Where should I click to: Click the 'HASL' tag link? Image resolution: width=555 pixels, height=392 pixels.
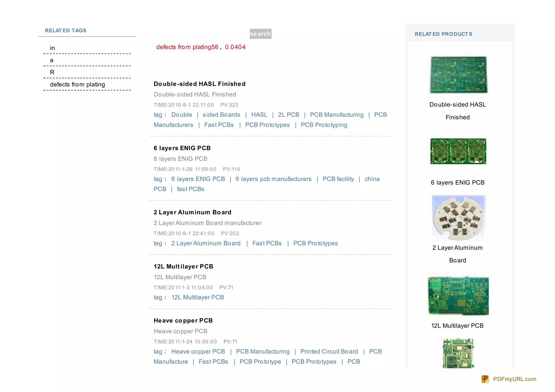[x=259, y=115]
